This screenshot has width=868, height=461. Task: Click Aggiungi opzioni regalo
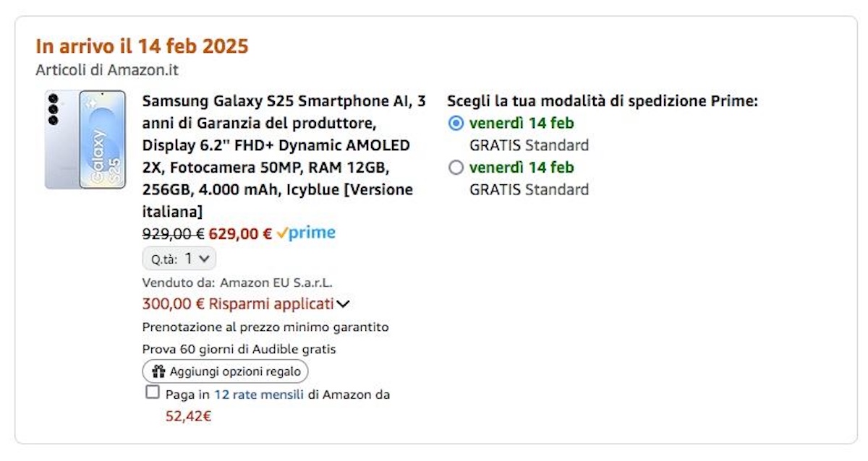[x=225, y=371]
